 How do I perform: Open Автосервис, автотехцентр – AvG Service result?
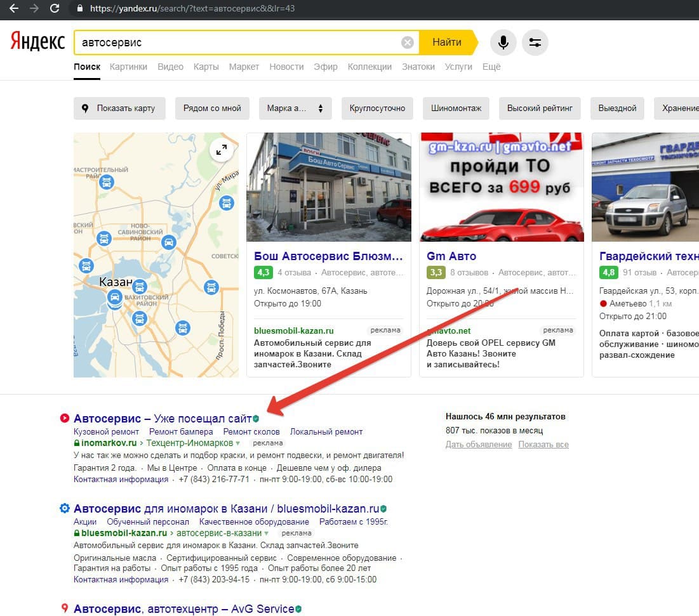pos(183,609)
